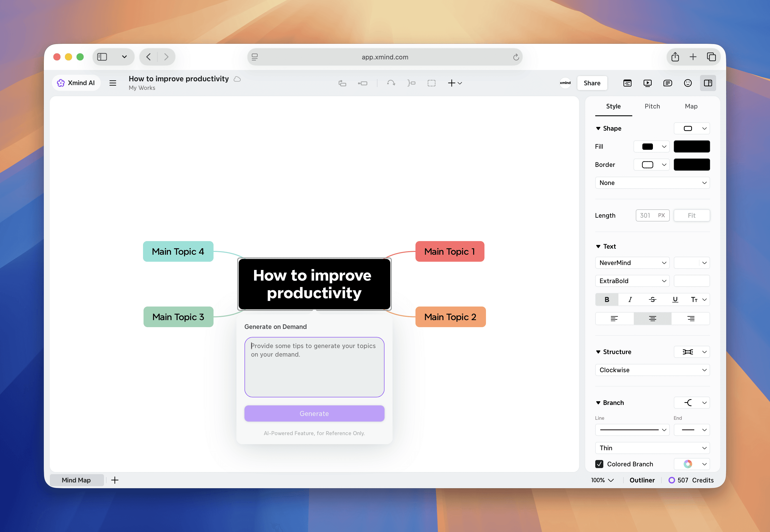This screenshot has width=770, height=532.
Task: Open the outline view icon
Action: coord(627,83)
